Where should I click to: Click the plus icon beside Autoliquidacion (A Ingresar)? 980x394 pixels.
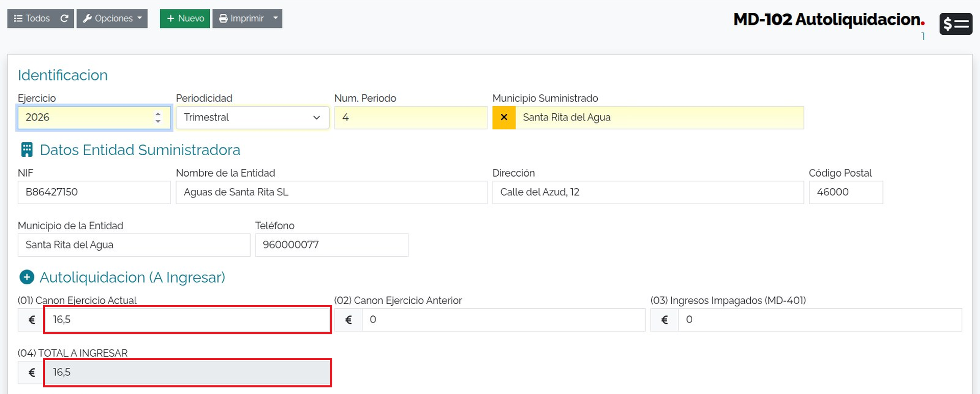(x=27, y=277)
